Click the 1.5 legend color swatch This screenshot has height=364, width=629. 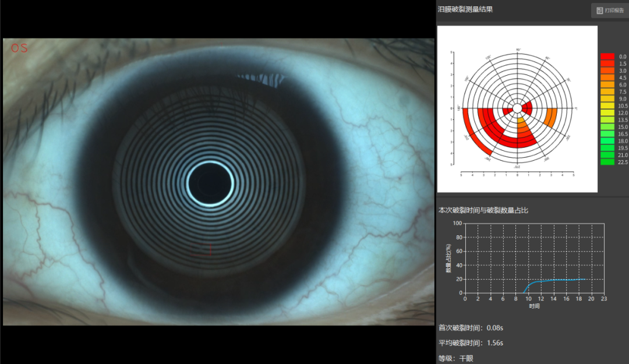(607, 63)
